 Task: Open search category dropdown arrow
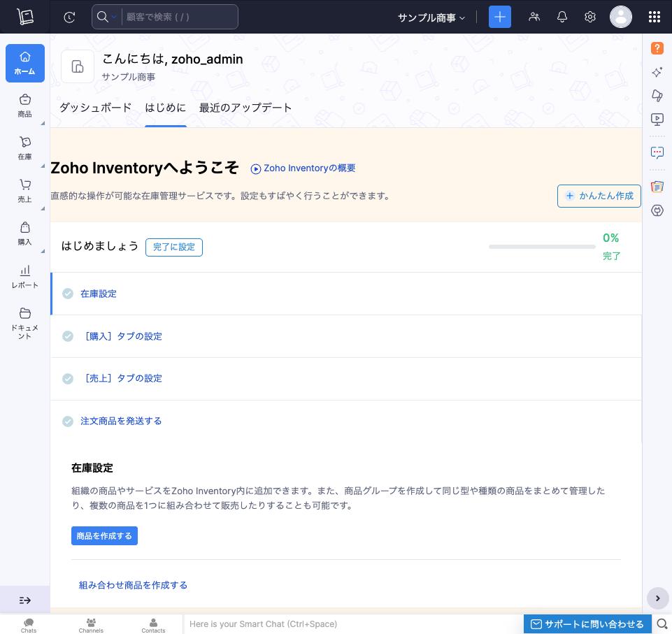pos(114,17)
